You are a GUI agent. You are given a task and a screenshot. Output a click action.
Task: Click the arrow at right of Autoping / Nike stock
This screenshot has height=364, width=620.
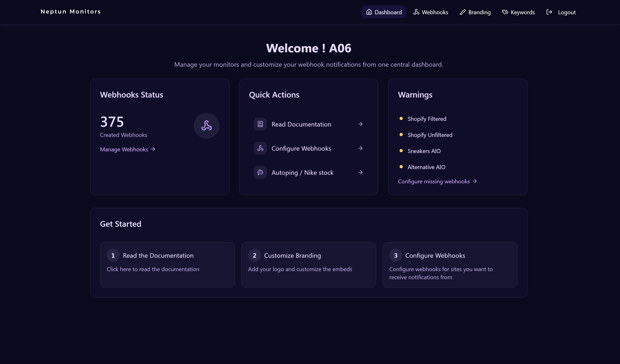(360, 172)
